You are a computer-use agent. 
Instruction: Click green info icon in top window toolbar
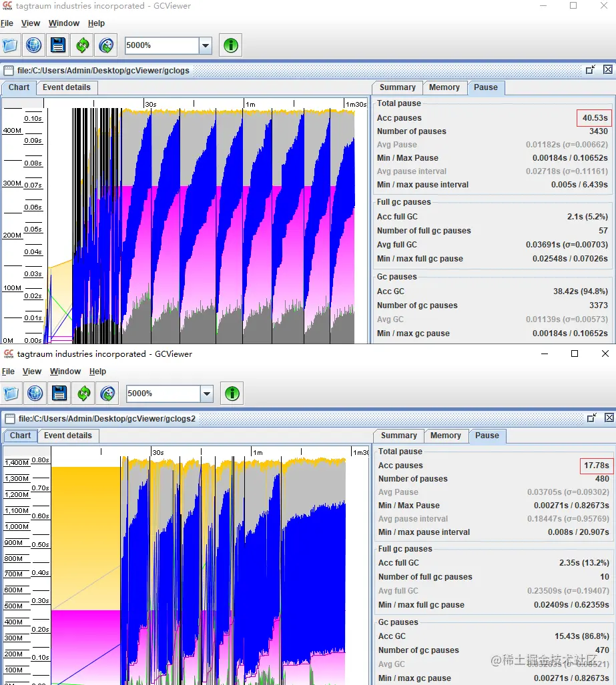tap(231, 45)
